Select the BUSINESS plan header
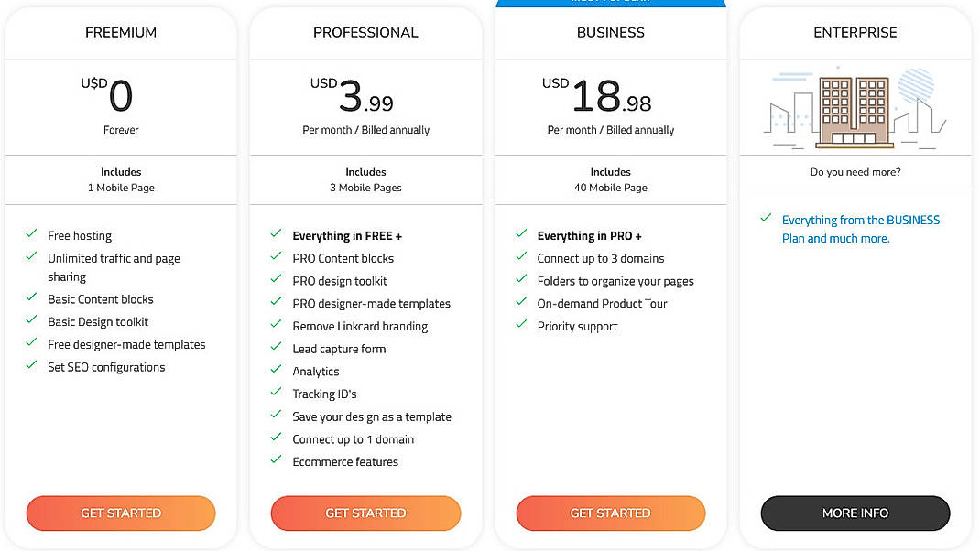 611,32
